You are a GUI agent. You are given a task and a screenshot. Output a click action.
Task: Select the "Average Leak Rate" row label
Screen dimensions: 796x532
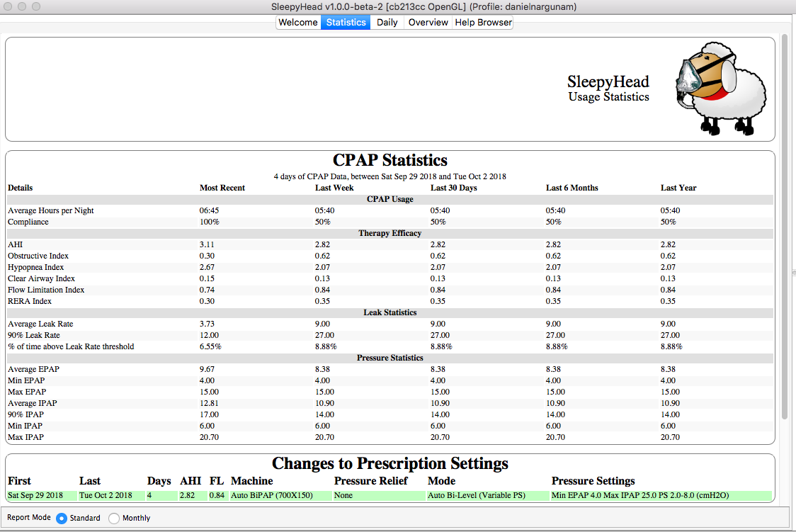click(40, 324)
